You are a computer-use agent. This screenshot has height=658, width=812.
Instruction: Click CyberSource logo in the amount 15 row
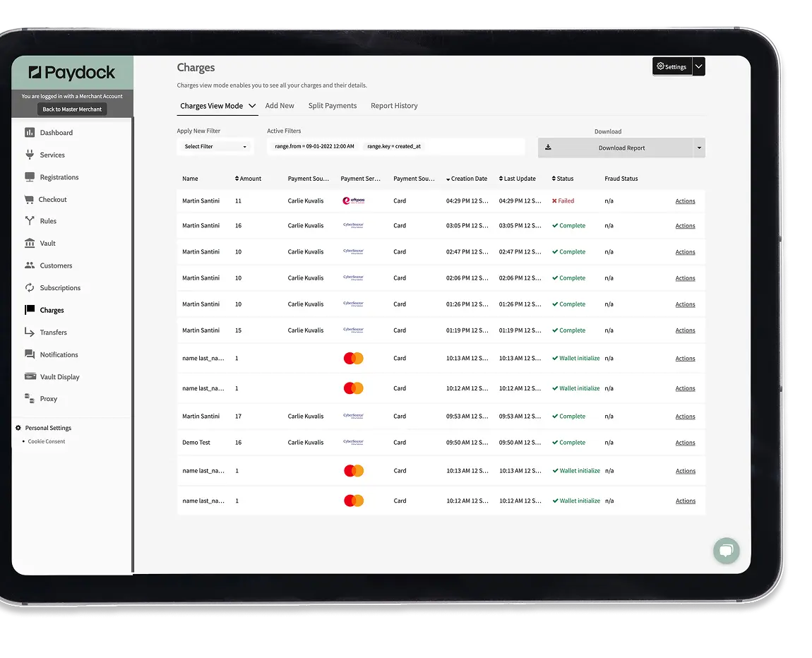tap(354, 330)
